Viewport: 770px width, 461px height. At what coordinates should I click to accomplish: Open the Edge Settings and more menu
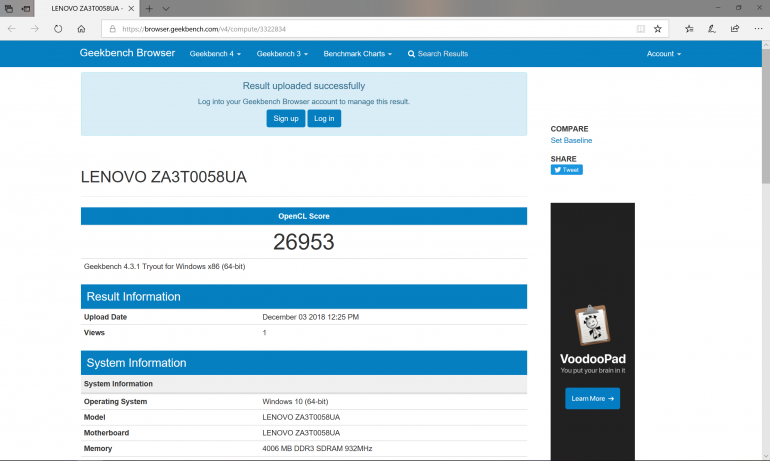point(757,29)
